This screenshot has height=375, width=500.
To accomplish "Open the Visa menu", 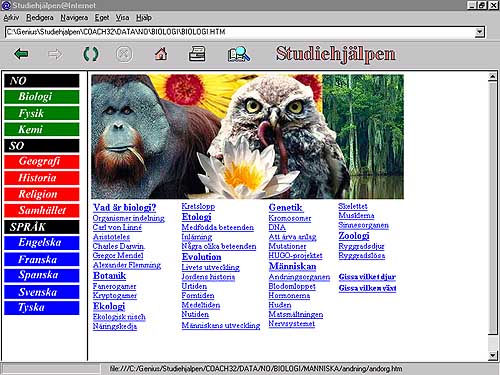I will 122,18.
